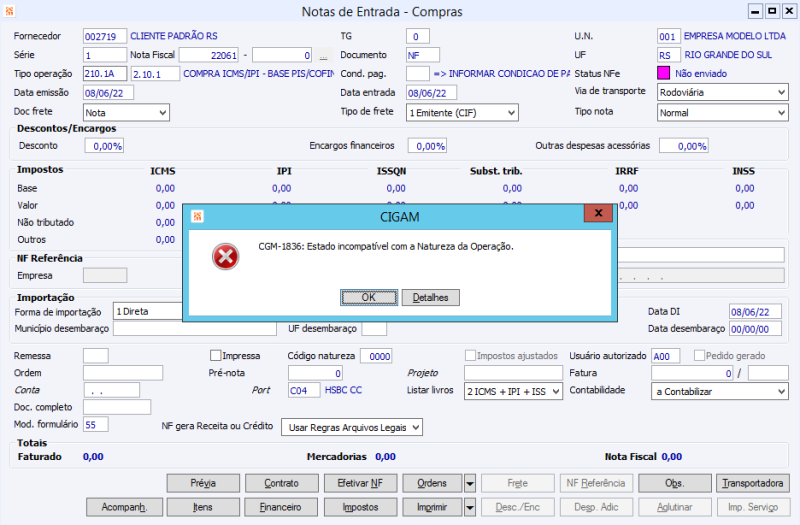Click the Acompanh. button
The image size is (800, 525).
coord(124,507)
